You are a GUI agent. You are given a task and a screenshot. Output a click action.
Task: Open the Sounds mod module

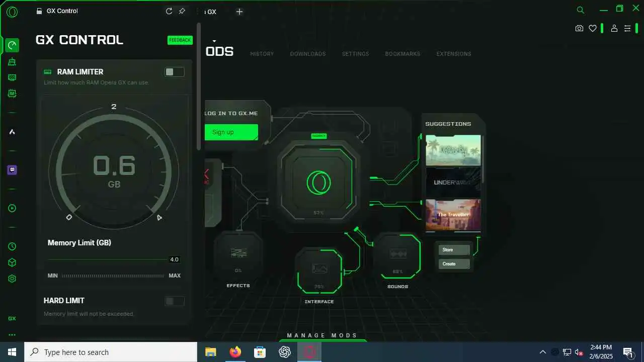pos(397,256)
